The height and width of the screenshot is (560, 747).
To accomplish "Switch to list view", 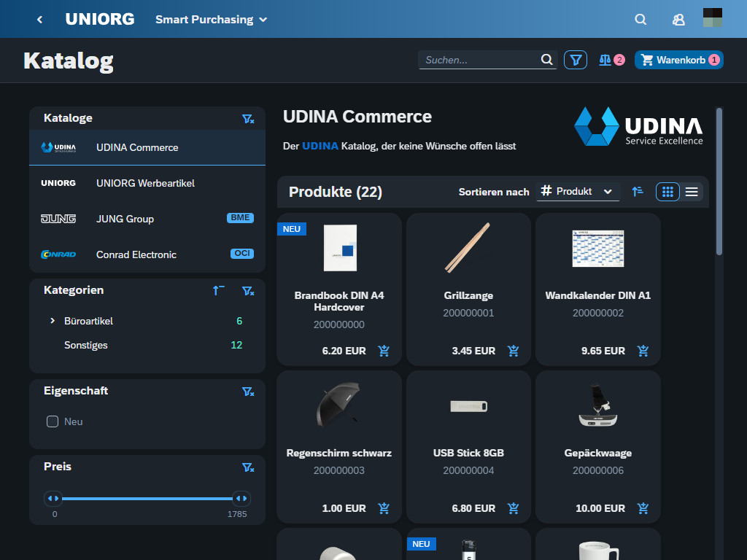I will [692, 192].
